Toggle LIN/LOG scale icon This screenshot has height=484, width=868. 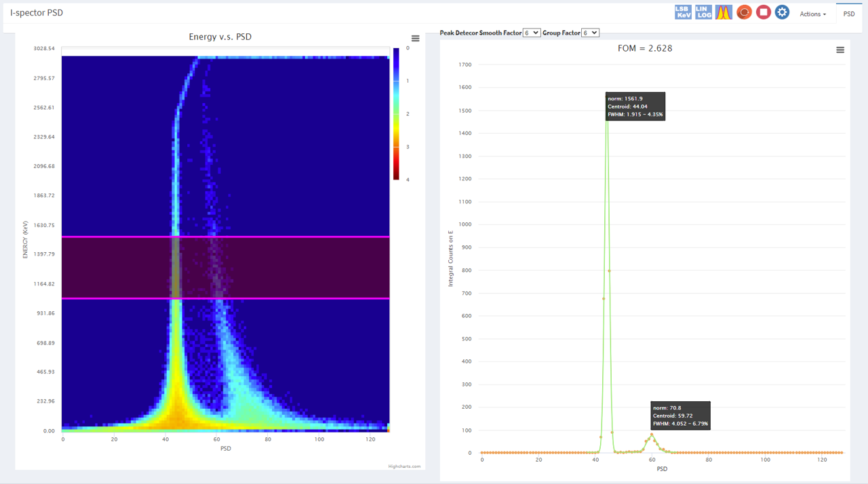pyautogui.click(x=704, y=12)
